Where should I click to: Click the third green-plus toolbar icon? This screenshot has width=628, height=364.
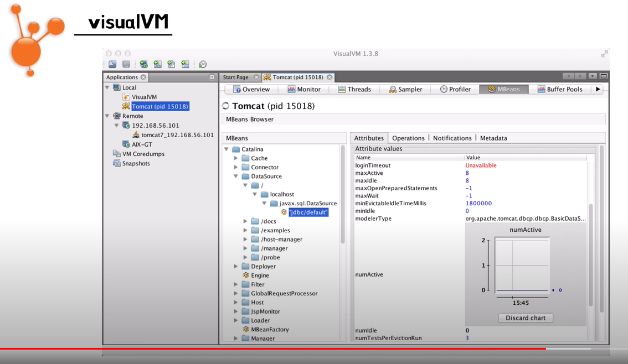pyautogui.click(x=172, y=64)
